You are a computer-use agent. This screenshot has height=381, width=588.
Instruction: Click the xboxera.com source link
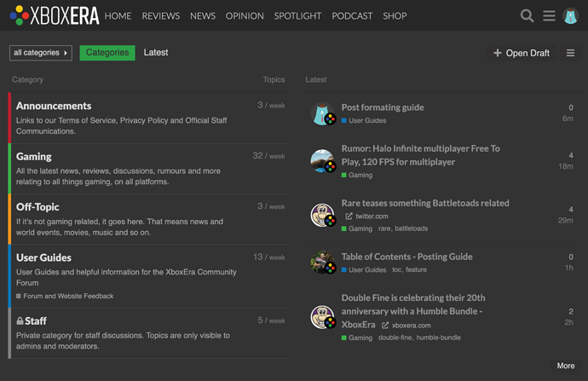412,326
